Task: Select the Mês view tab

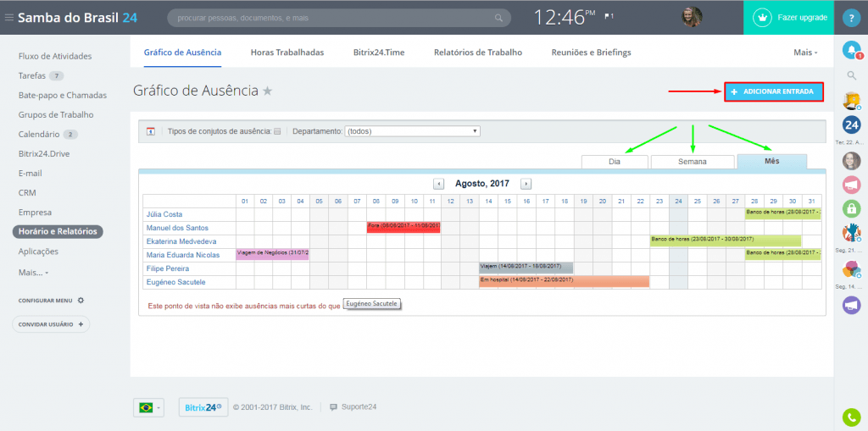Action: click(771, 161)
